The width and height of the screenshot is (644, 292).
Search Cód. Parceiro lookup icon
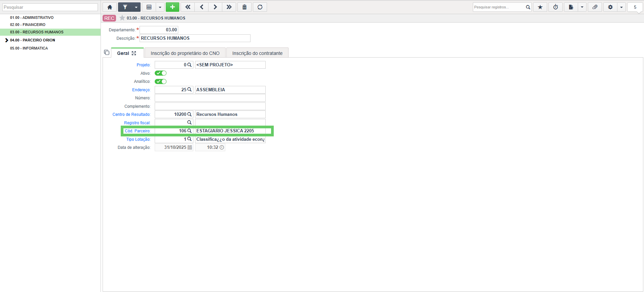point(189,131)
